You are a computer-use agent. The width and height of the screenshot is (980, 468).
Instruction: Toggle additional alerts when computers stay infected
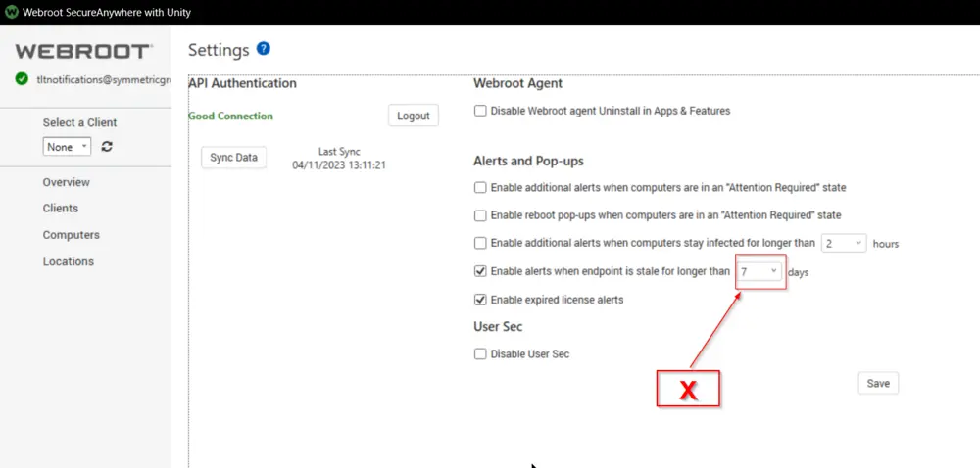tap(480, 243)
